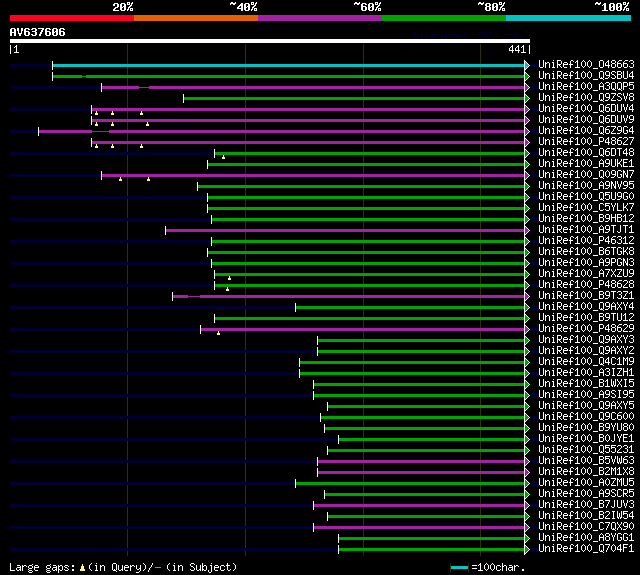This screenshot has height=575, width=640.
Task: Open hit UniRef100_B2M1X8
Action: tap(586, 472)
